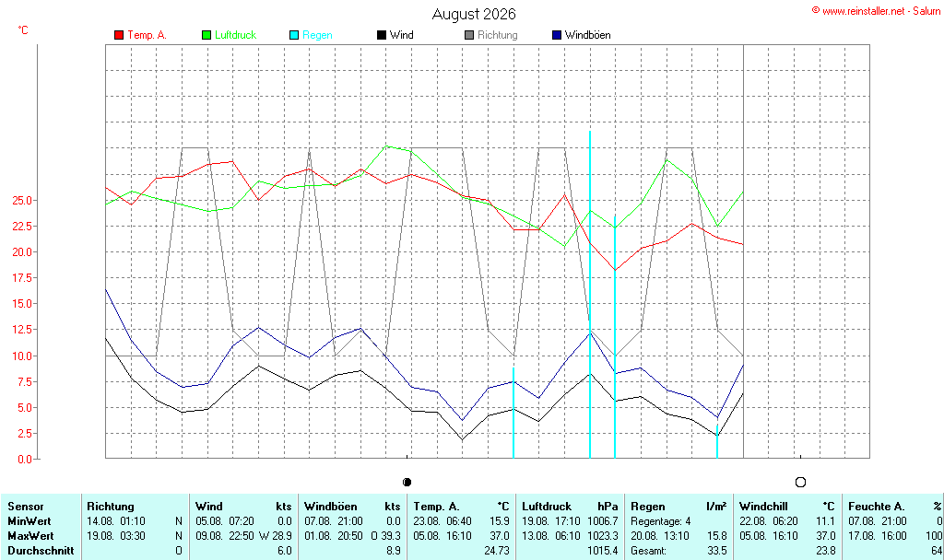Click the 11.1 minimum windchill value
The height and width of the screenshot is (560, 944).
(x=825, y=521)
